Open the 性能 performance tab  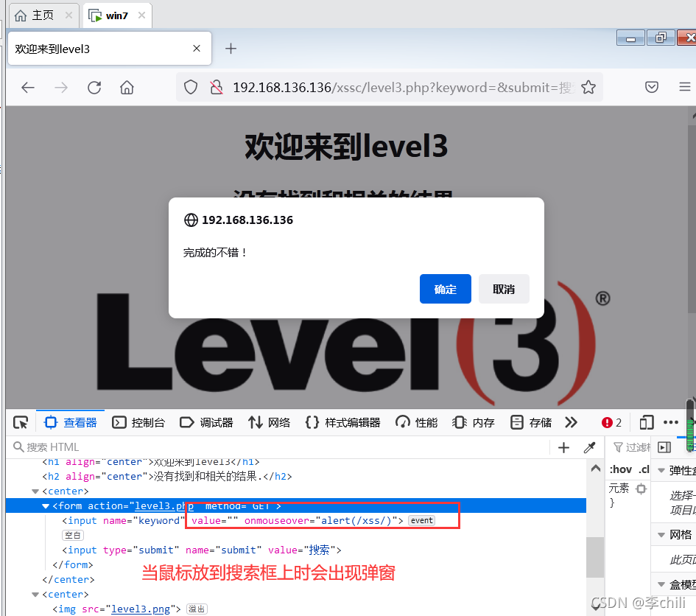click(416, 422)
